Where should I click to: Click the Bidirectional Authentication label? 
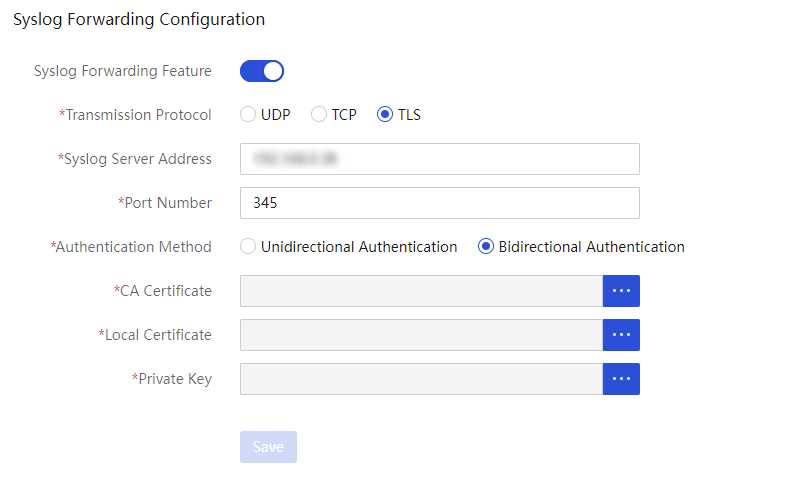click(x=591, y=247)
